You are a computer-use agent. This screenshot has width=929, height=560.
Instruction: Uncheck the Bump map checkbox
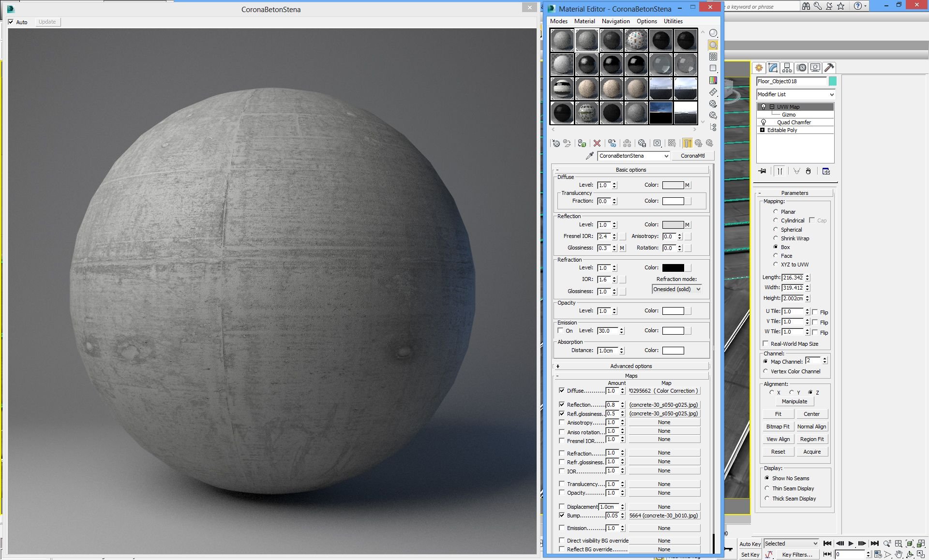(x=562, y=516)
